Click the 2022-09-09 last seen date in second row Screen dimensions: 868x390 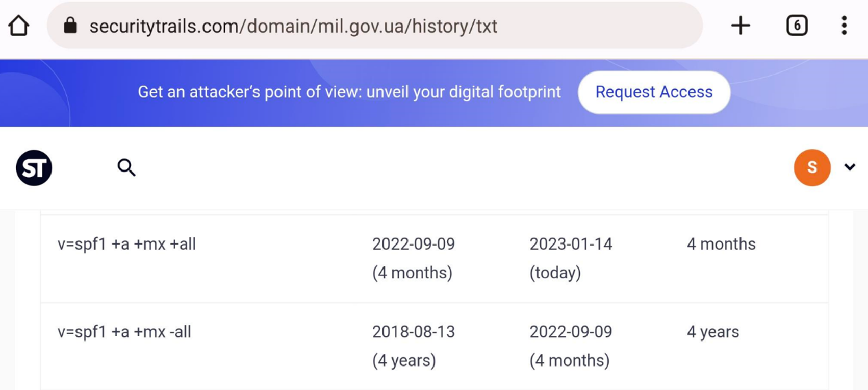(x=571, y=332)
